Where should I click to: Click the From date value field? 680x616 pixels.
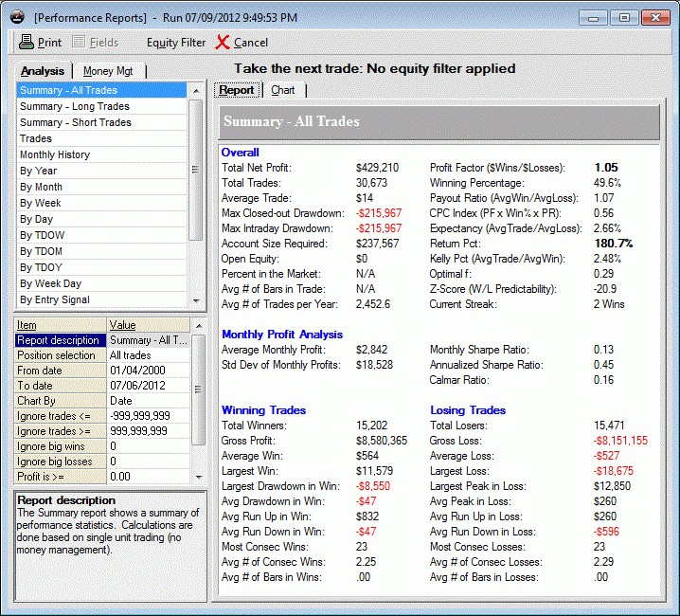(148, 371)
